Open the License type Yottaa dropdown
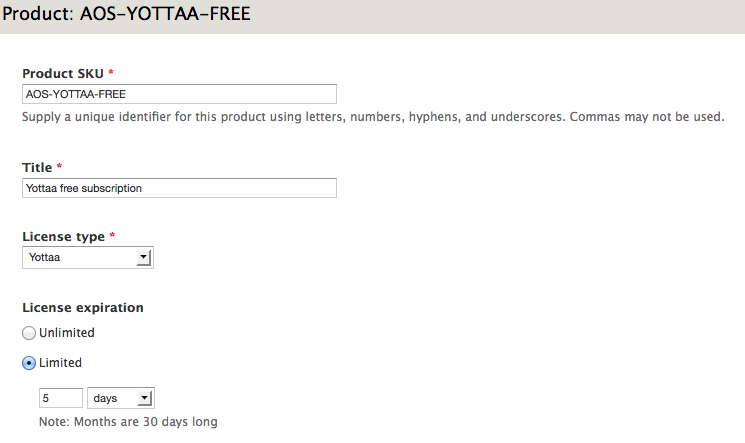Viewport: 745px width, 443px height. [87, 258]
